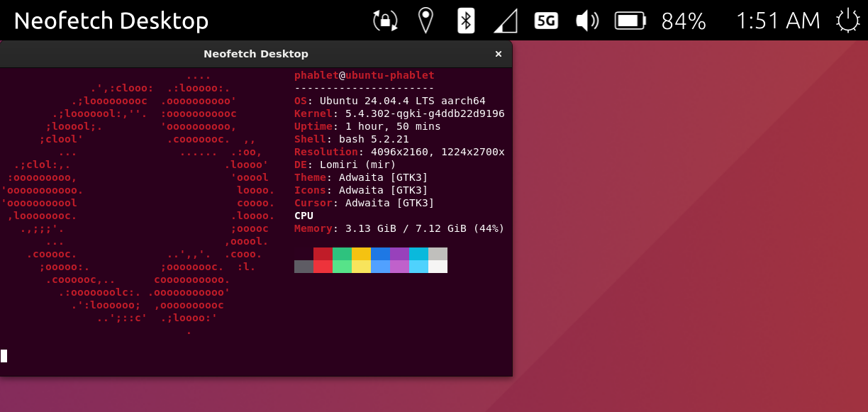
Task: Click the phablet@ubuntu-phablet header text
Action: (x=365, y=75)
